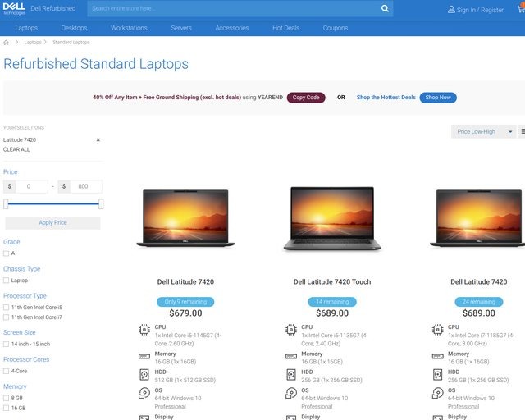
Task: Click Shop the Hottest Deals link
Action: coord(386,98)
